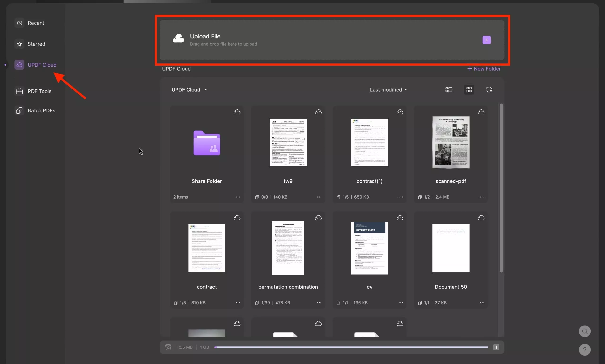605x364 pixels.
Task: Open the cv document thumbnail
Action: coord(370,248)
